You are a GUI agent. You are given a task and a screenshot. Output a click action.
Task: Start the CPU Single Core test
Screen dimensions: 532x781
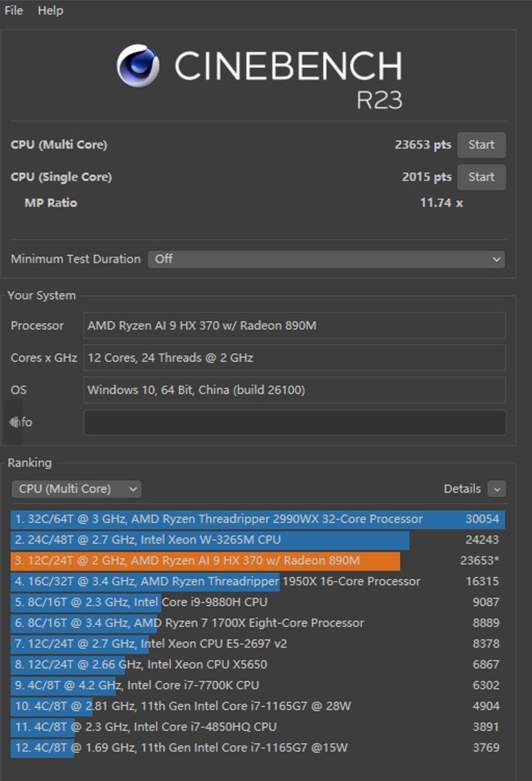[481, 177]
